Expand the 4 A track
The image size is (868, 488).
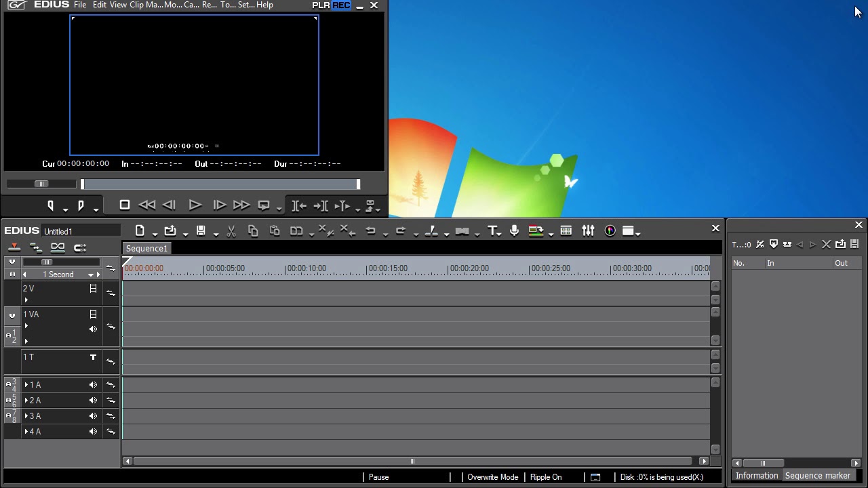(x=26, y=432)
